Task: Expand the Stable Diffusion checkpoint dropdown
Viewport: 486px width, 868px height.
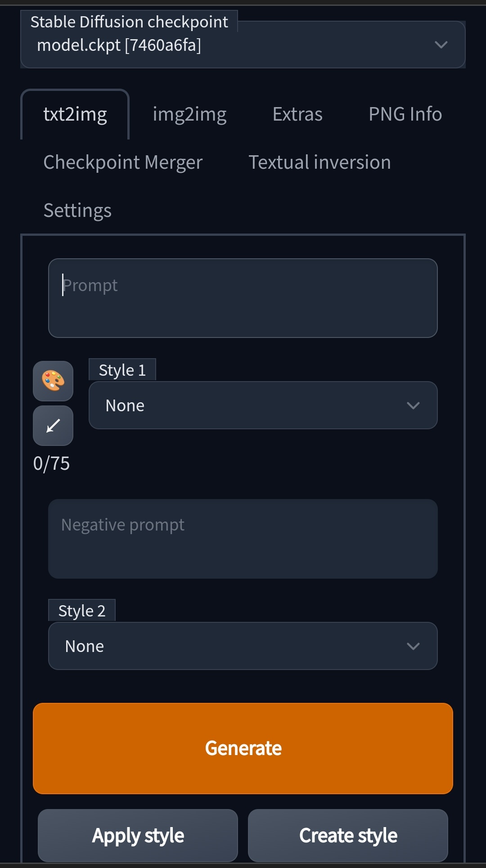Action: click(441, 45)
